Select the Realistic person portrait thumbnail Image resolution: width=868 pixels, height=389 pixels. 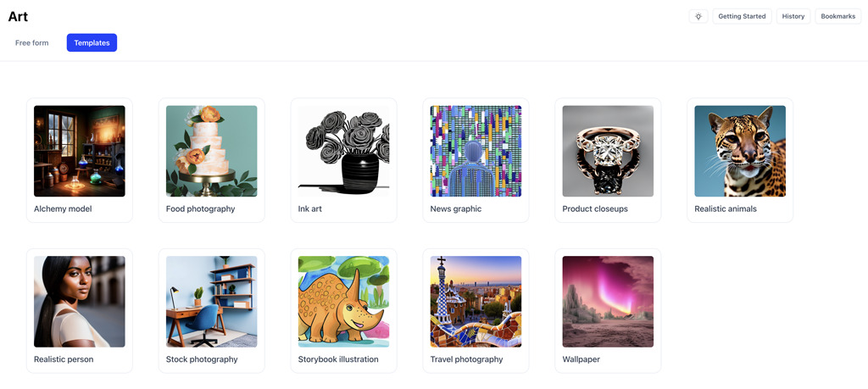[x=79, y=302]
